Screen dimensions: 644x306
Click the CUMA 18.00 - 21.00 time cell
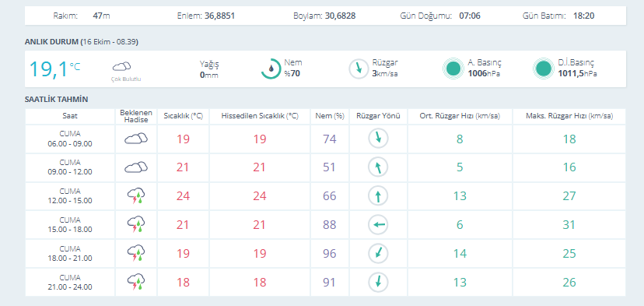(70, 253)
